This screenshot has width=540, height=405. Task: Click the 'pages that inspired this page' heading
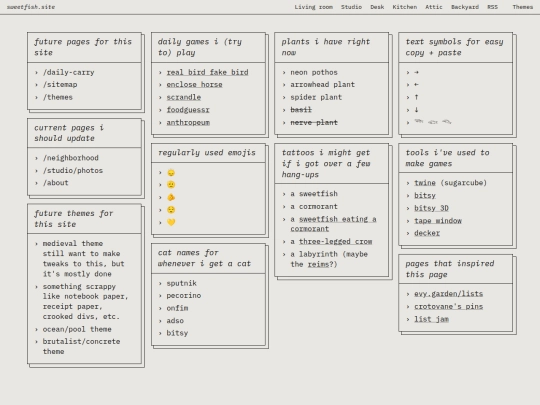coord(449,269)
